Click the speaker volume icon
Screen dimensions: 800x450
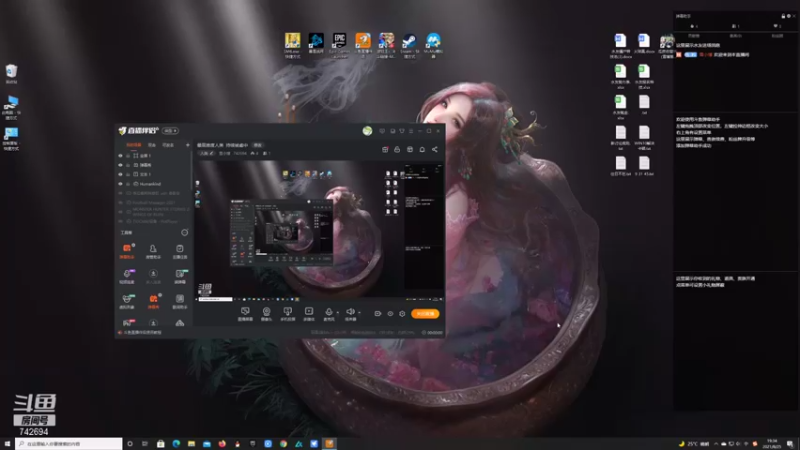(350, 312)
